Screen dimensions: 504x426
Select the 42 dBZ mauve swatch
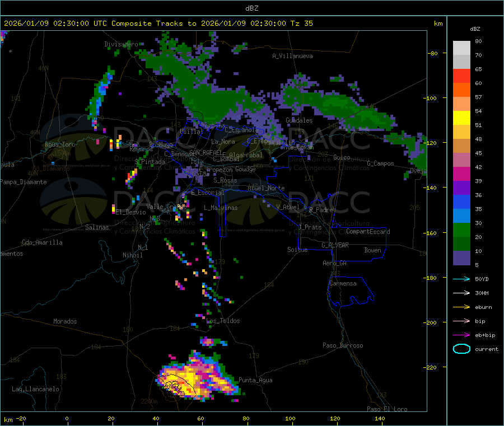coord(461,160)
